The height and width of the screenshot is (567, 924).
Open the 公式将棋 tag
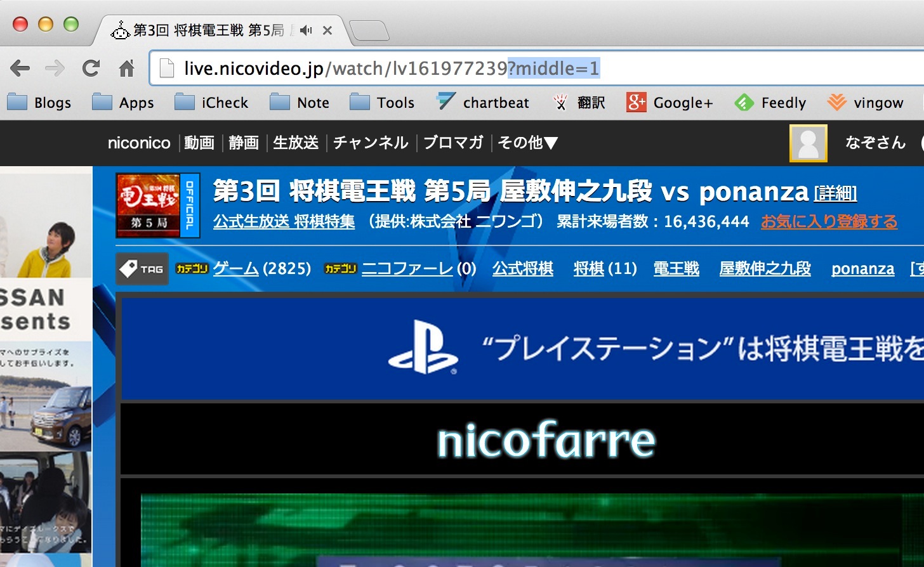click(523, 269)
